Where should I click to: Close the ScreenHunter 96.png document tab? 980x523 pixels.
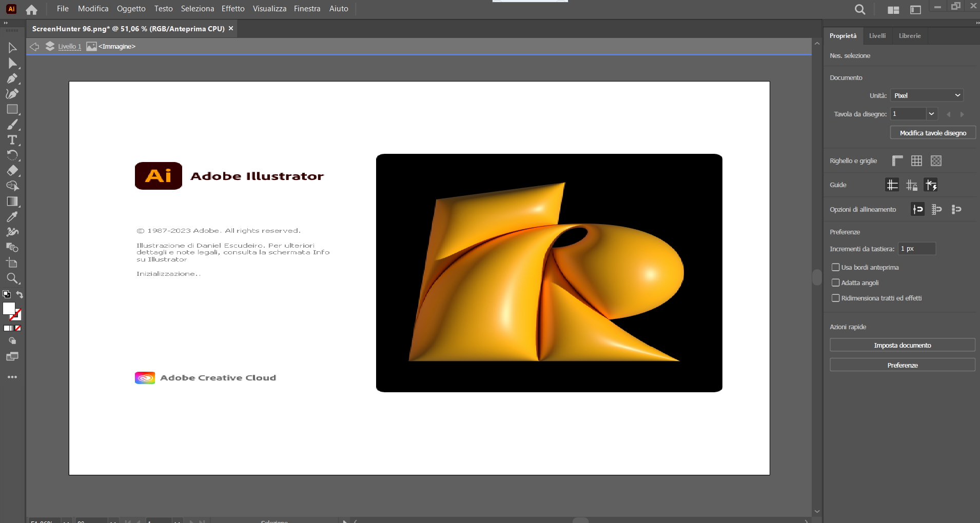231,29
